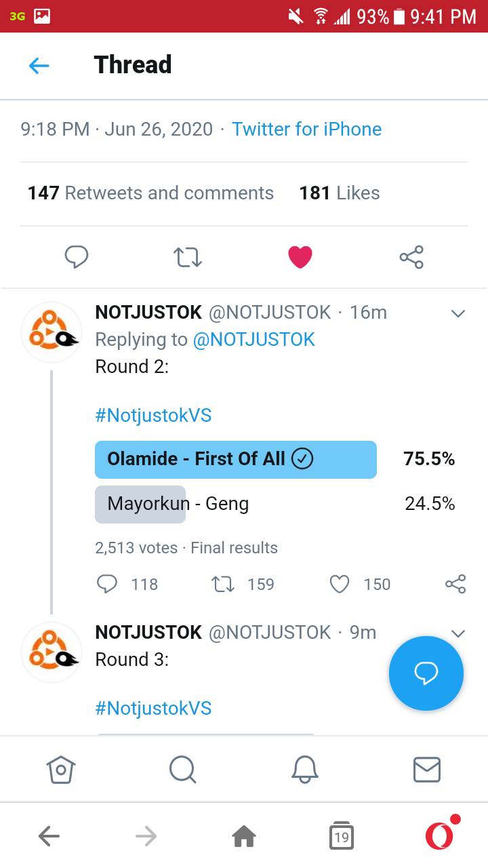Tap the floating blue reply button

[x=426, y=673]
